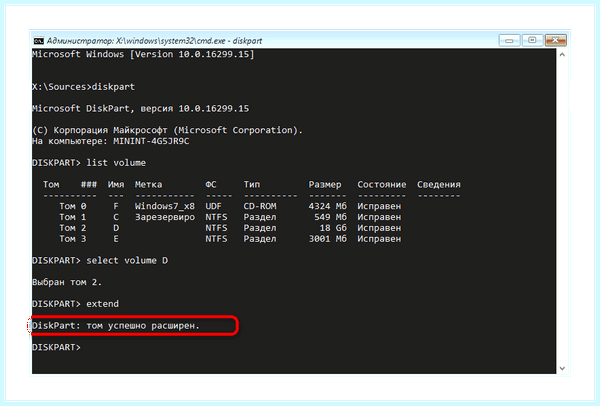Click the 'Сведения' column header
The width and height of the screenshot is (600, 406).
point(439,184)
